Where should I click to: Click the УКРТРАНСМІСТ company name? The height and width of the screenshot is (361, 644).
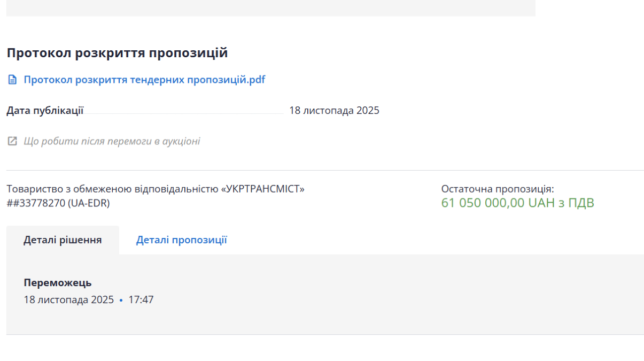pos(156,189)
